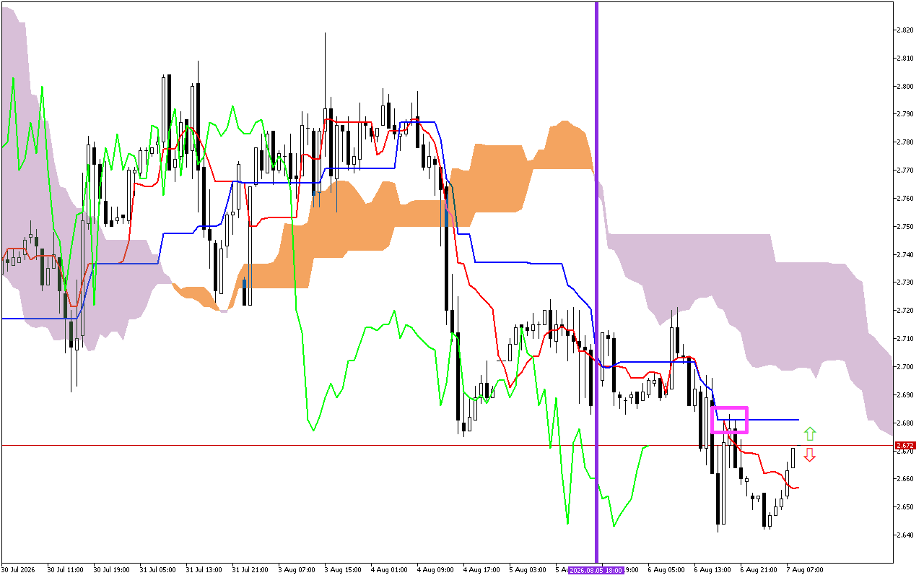924x578 pixels.
Task: Select the 2.770 price scale value
Action: [x=905, y=171]
